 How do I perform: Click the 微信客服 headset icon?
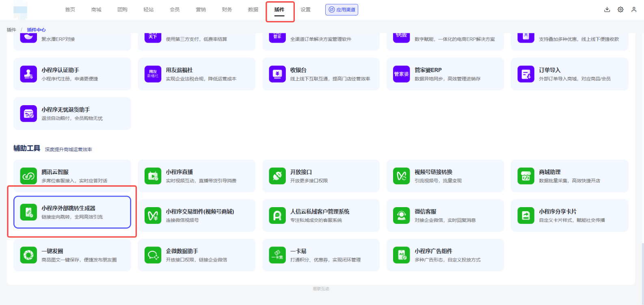[x=401, y=216]
